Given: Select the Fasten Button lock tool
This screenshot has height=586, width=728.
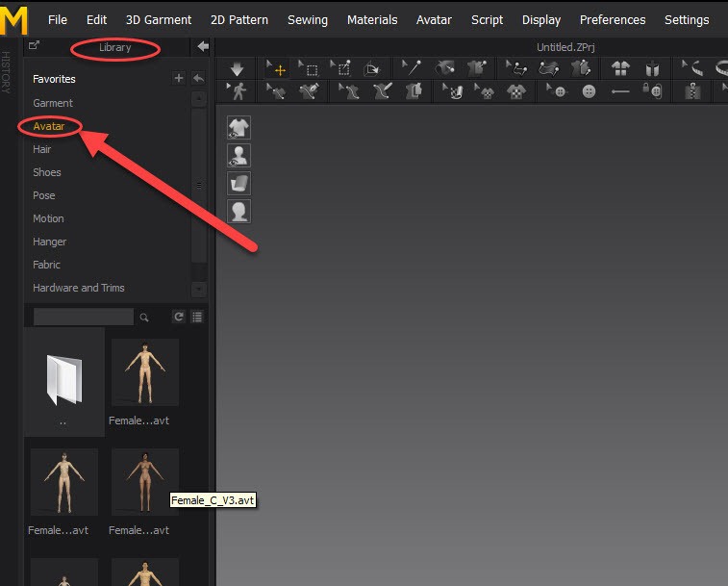Looking at the screenshot, I should coord(652,90).
